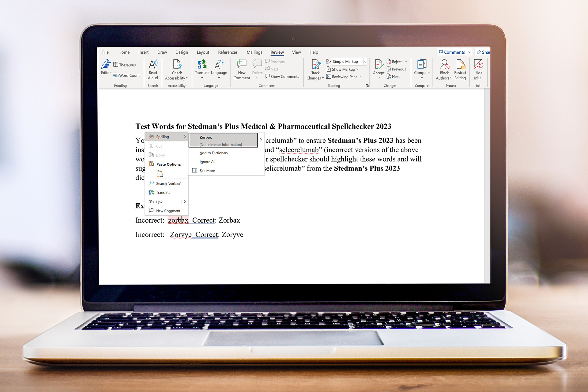Image resolution: width=588 pixels, height=392 pixels.
Task: Switch to the View tab
Action: point(296,52)
